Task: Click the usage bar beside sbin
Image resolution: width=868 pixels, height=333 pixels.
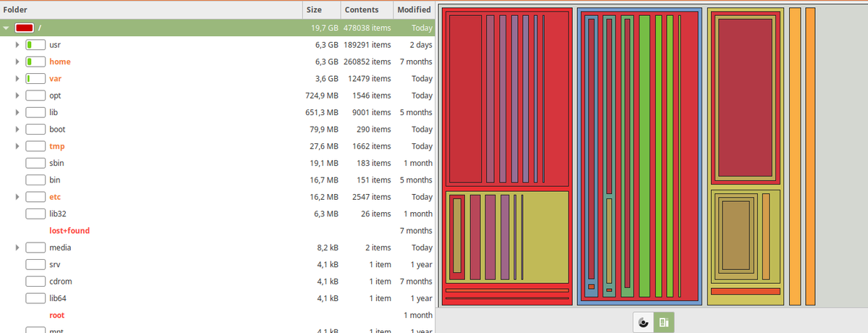Action: point(35,163)
